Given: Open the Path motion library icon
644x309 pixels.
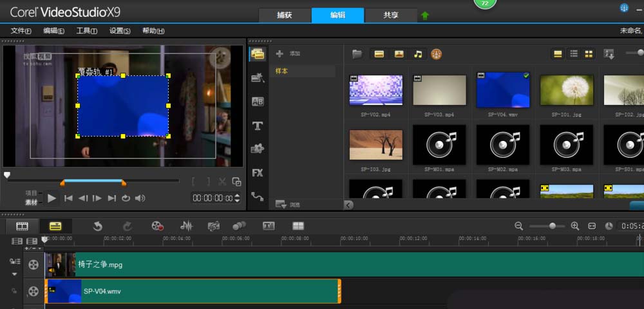Looking at the screenshot, I should tap(258, 196).
